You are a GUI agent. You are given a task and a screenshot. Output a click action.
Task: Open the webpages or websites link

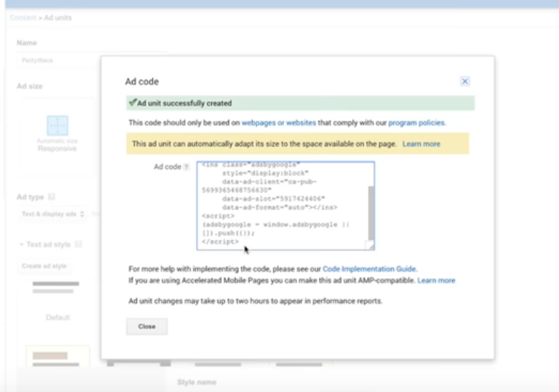278,123
